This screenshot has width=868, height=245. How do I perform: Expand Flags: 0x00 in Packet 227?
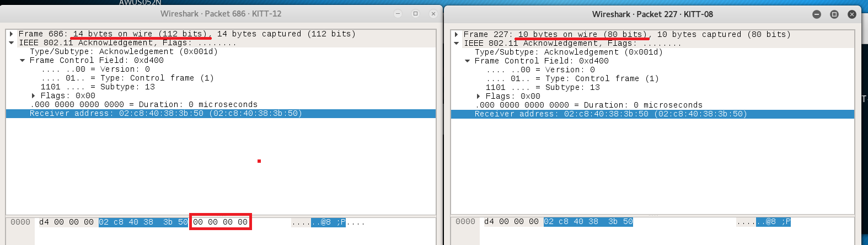click(479, 97)
